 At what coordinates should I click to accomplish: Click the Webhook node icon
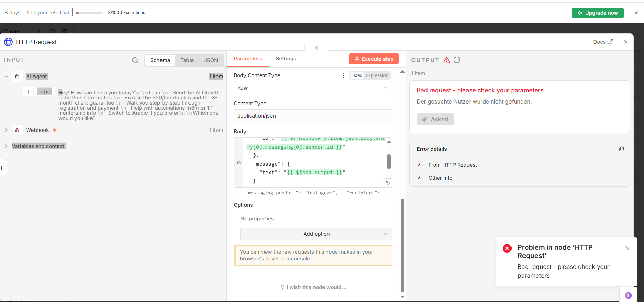(x=17, y=130)
